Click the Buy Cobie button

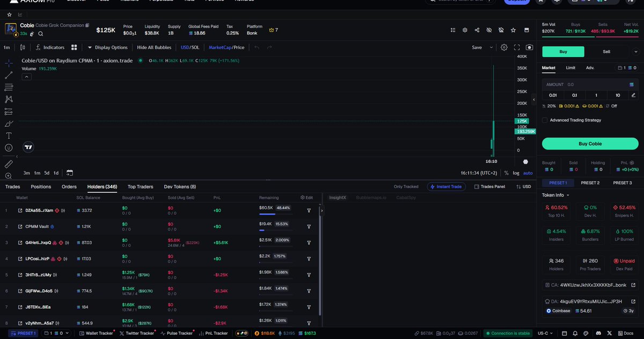590,143
